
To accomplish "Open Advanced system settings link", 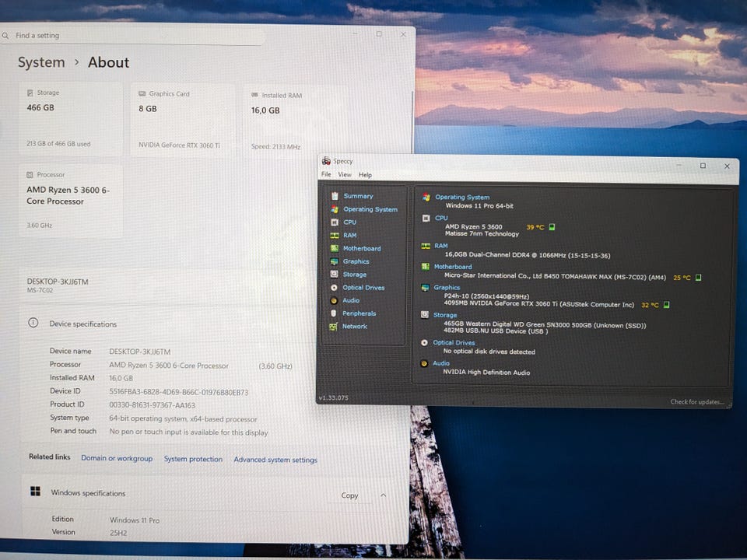I will pos(275,460).
